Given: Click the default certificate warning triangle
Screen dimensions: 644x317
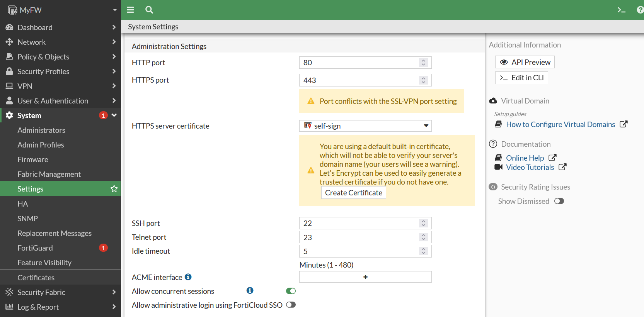Looking at the screenshot, I should pos(311,170).
